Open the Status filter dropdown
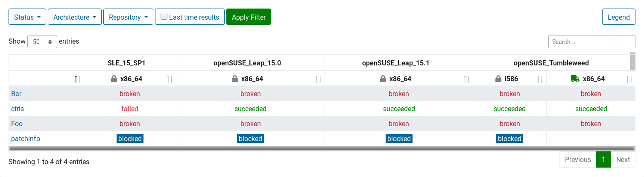Viewport: 644px width, 177px height. coord(27,17)
